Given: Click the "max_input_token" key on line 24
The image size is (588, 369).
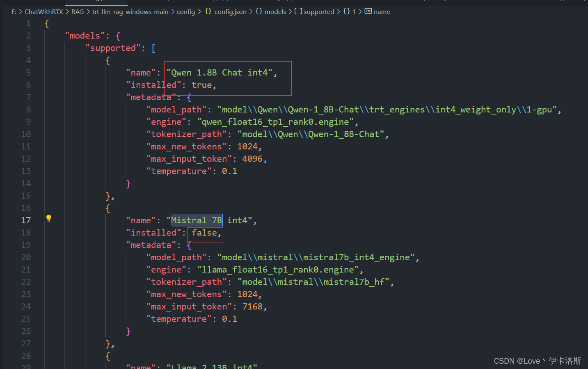Looking at the screenshot, I should tap(189, 307).
